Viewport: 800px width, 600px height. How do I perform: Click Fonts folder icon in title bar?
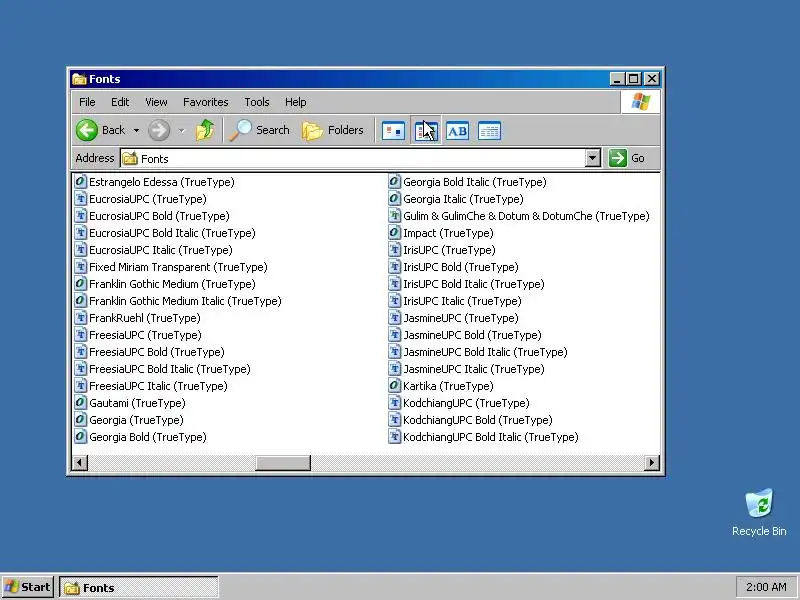tap(79, 79)
